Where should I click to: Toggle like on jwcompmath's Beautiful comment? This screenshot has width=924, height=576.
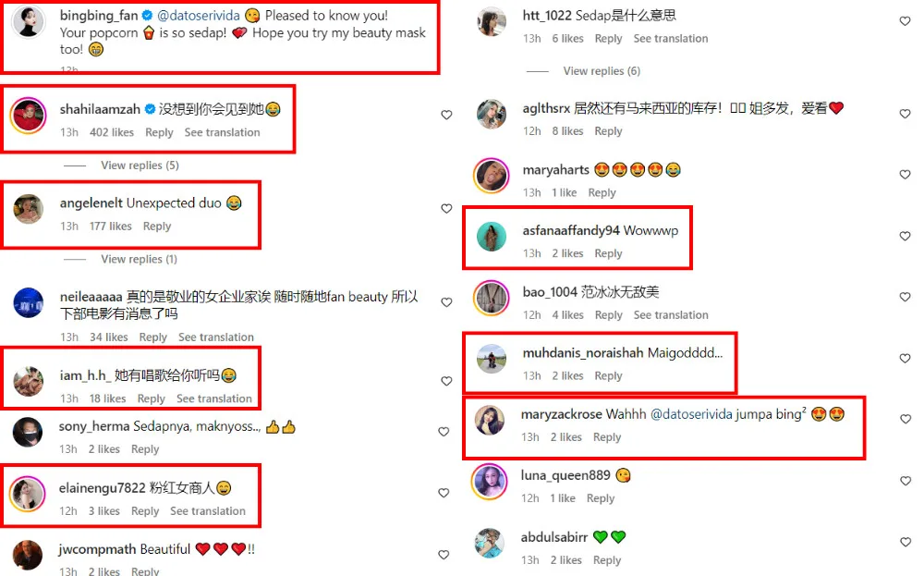click(444, 555)
